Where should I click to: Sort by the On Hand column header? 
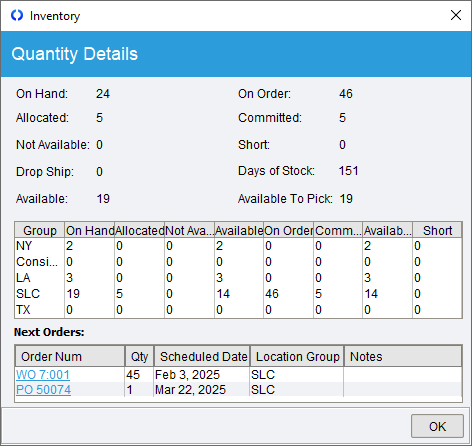pyautogui.click(x=90, y=230)
